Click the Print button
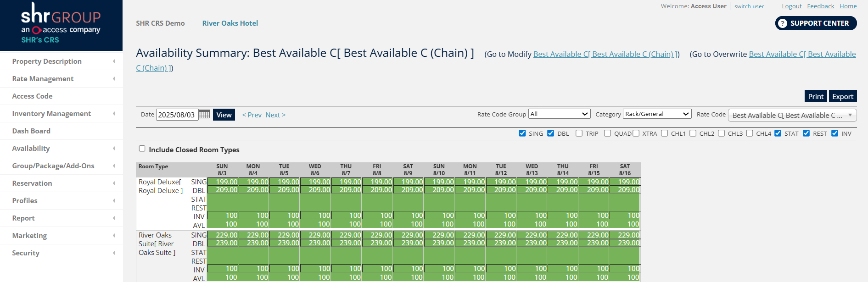 point(816,96)
